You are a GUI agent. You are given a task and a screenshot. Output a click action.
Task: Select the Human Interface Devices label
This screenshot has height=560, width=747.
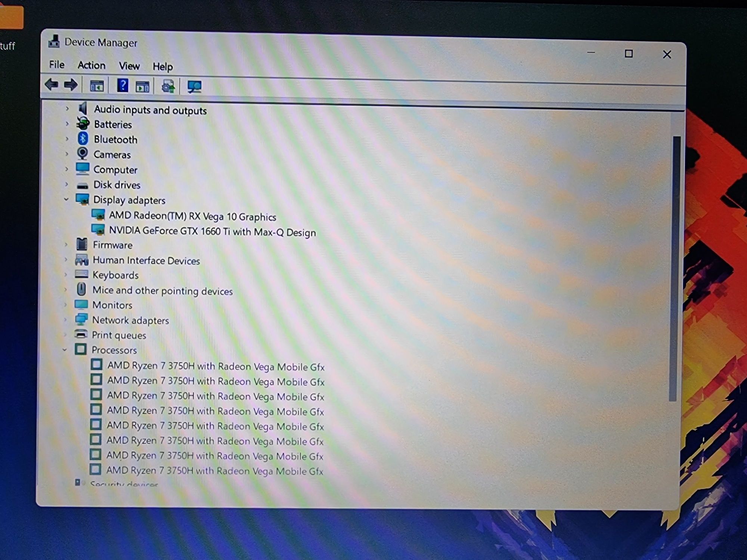click(x=146, y=260)
